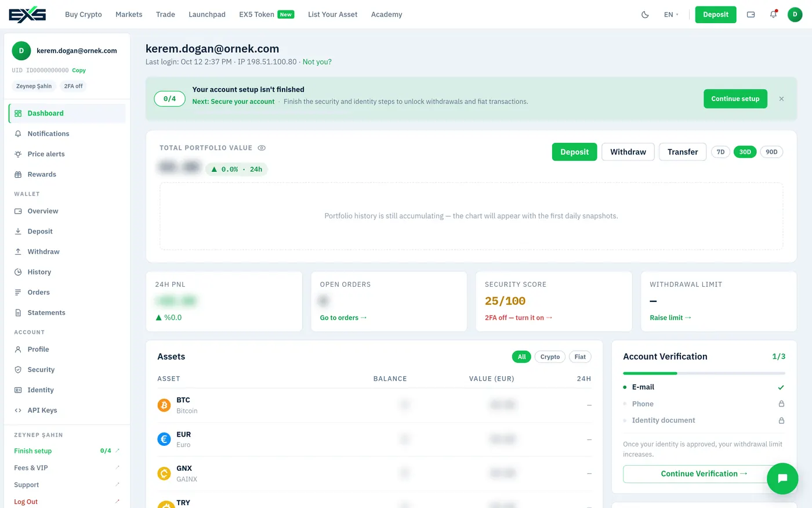Viewport: 812px width, 508px height.
Task: Open the live chat bubble
Action: tap(782, 478)
